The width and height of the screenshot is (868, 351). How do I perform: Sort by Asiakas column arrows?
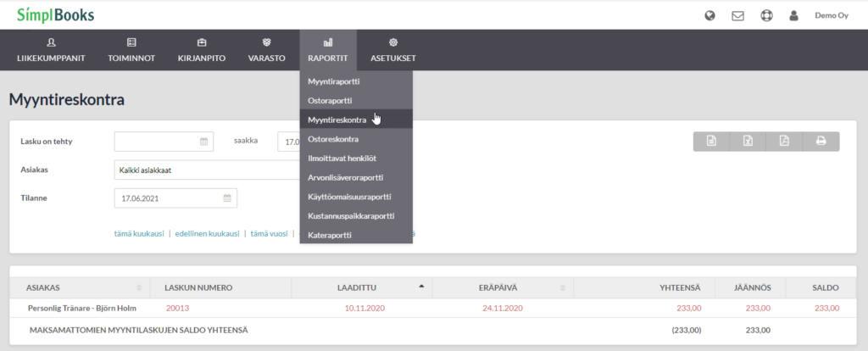coord(139,288)
